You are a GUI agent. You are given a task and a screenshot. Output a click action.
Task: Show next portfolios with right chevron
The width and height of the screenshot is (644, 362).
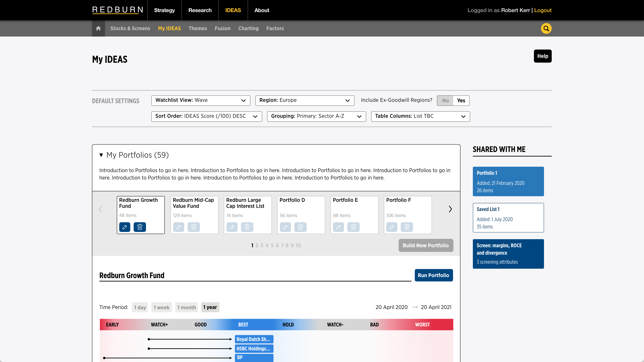coord(450,209)
